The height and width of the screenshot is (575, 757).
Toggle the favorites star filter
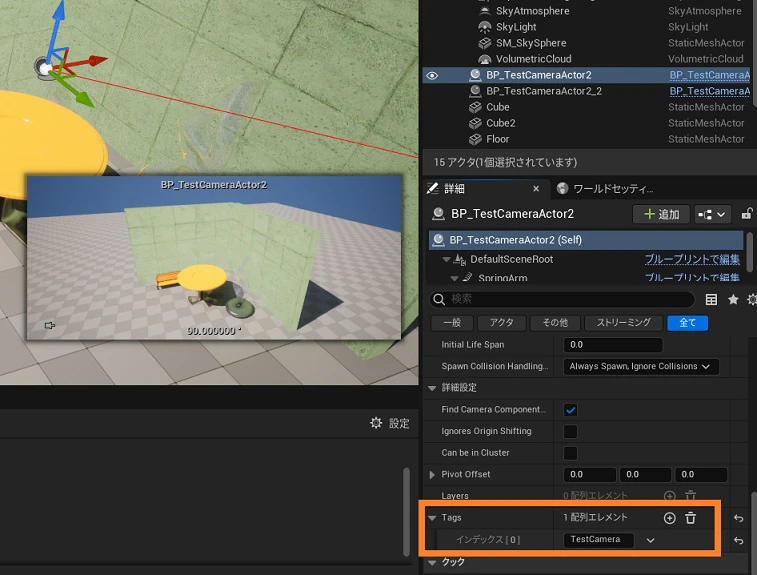point(733,299)
